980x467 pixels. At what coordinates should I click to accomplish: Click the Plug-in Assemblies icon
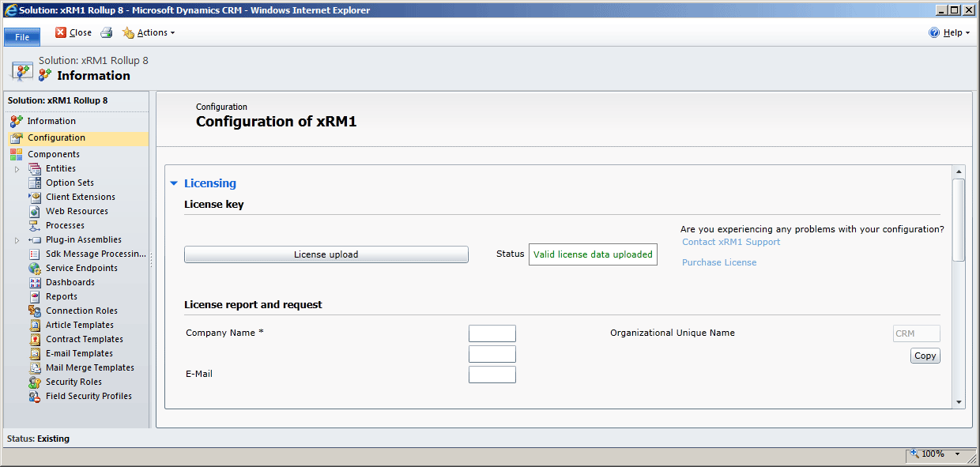[35, 239]
